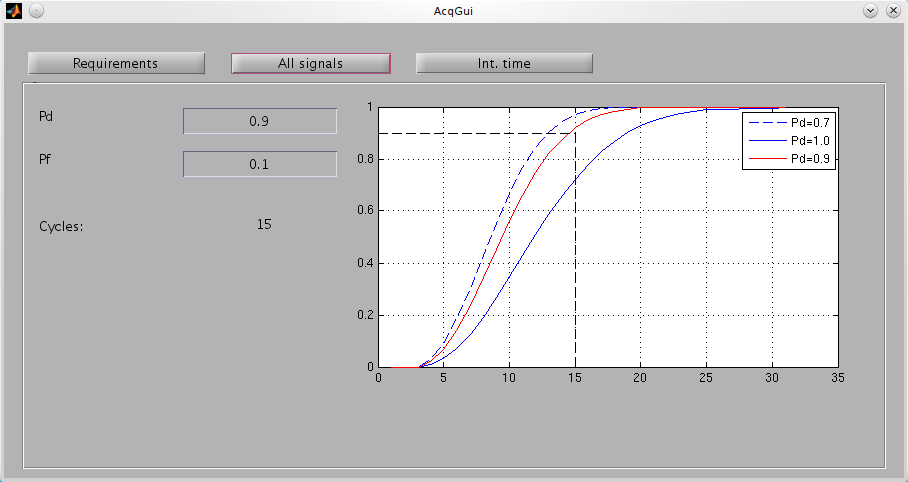Image resolution: width=908 pixels, height=482 pixels.
Task: Click the Pf label text
Action: coord(45,159)
